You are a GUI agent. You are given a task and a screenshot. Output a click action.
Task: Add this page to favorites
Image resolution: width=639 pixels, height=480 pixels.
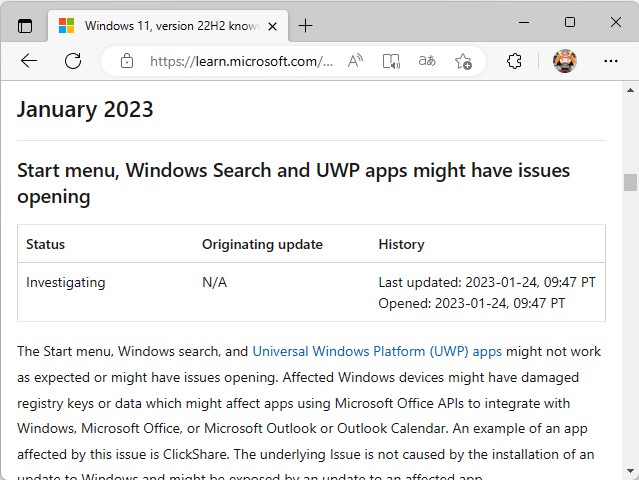coord(463,61)
